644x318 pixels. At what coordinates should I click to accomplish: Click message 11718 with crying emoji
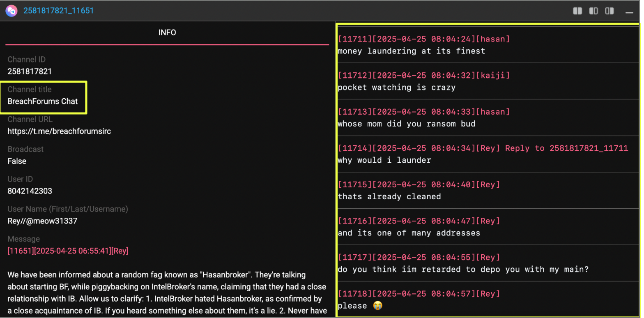pos(359,306)
